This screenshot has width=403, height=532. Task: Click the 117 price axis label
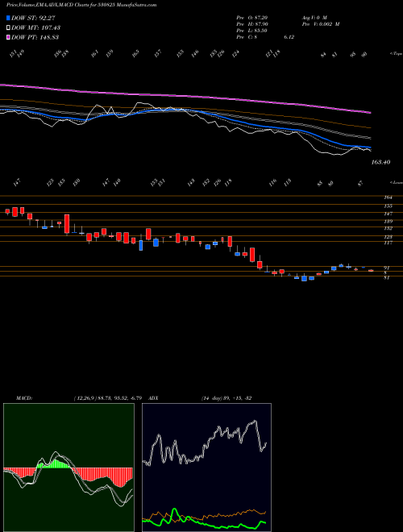pos(388,243)
